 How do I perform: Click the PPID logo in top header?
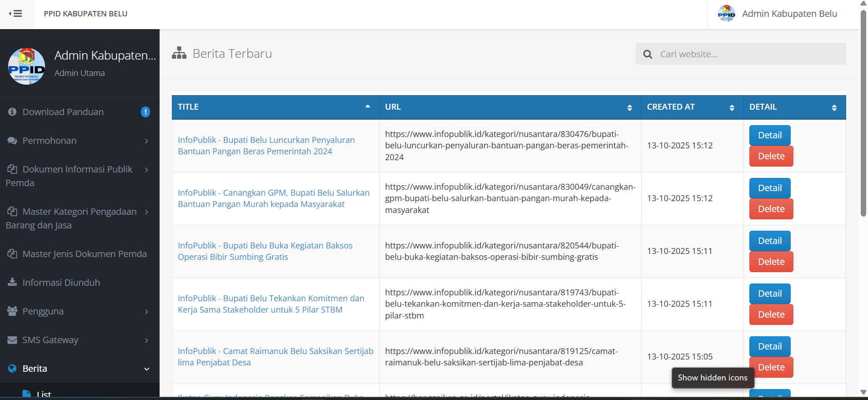(x=726, y=14)
